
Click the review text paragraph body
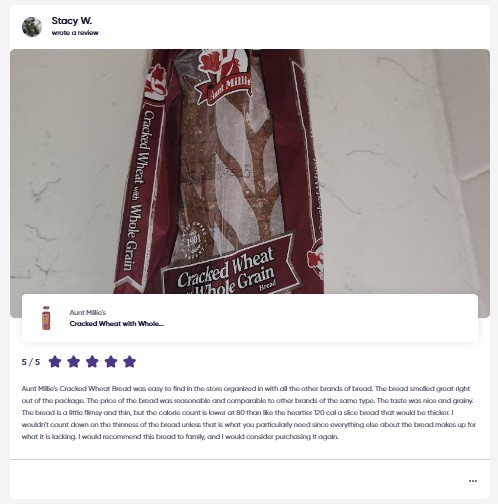tap(249, 412)
